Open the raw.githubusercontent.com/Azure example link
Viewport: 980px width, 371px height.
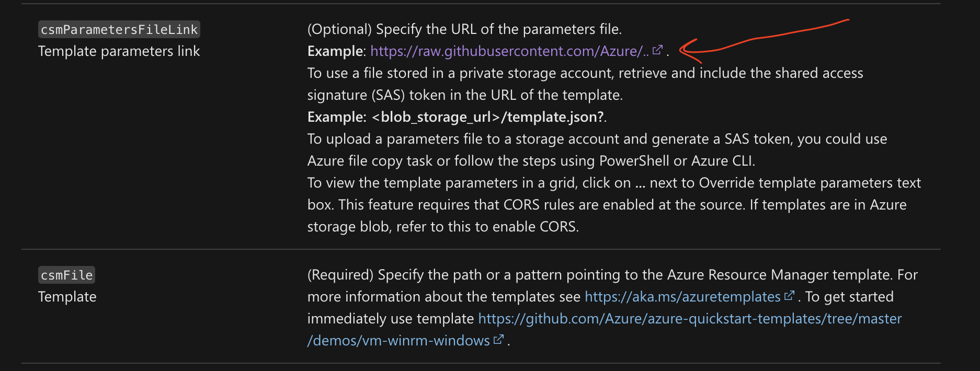click(509, 51)
